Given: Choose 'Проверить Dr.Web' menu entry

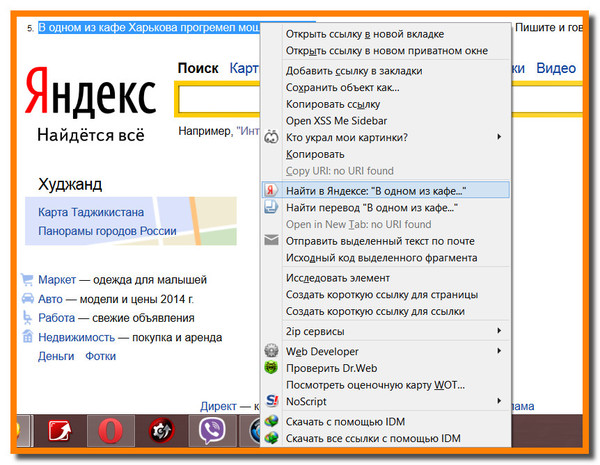Looking at the screenshot, I should tap(331, 368).
